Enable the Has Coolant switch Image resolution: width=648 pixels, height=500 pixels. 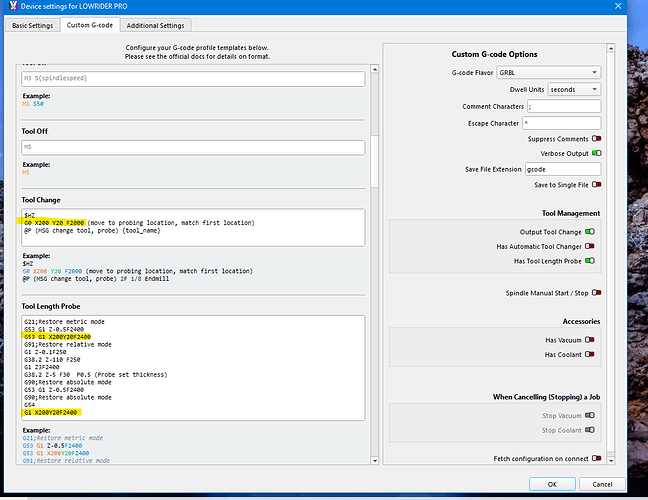pyautogui.click(x=590, y=354)
